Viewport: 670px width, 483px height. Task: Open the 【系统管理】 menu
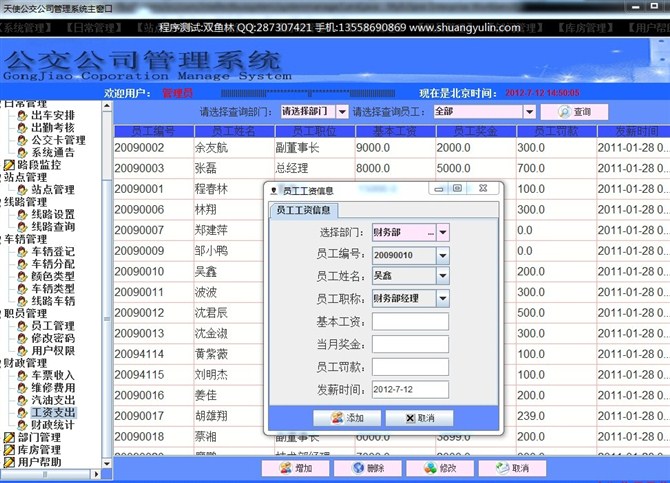click(26, 28)
